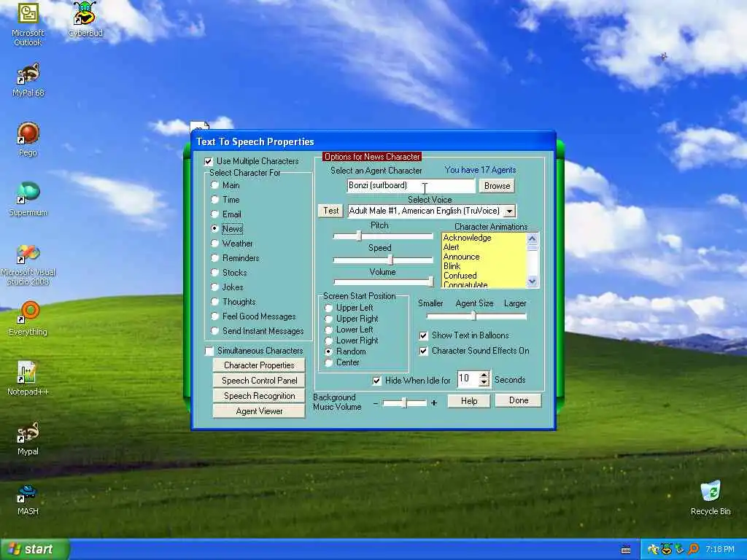This screenshot has width=747, height=560.
Task: Enable Simultaneous Characters checkbox
Action: (209, 351)
